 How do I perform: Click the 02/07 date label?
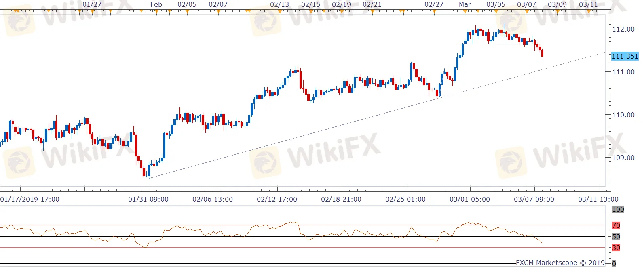point(218,4)
